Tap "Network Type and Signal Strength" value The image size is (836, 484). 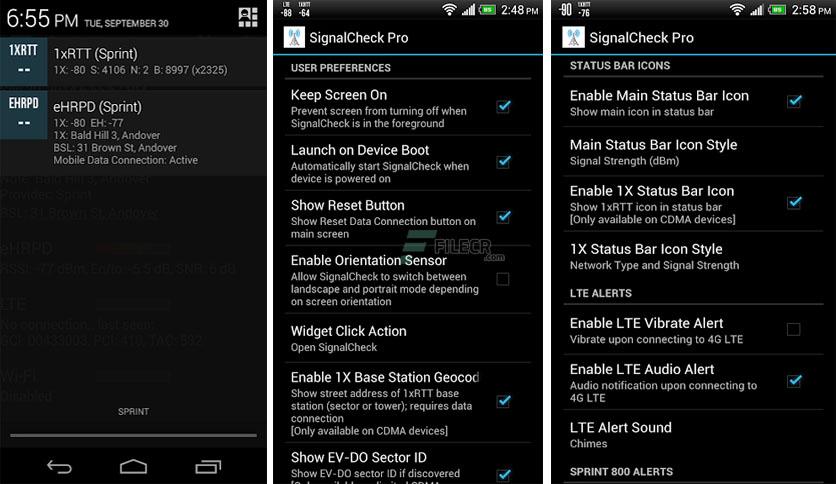[x=655, y=265]
